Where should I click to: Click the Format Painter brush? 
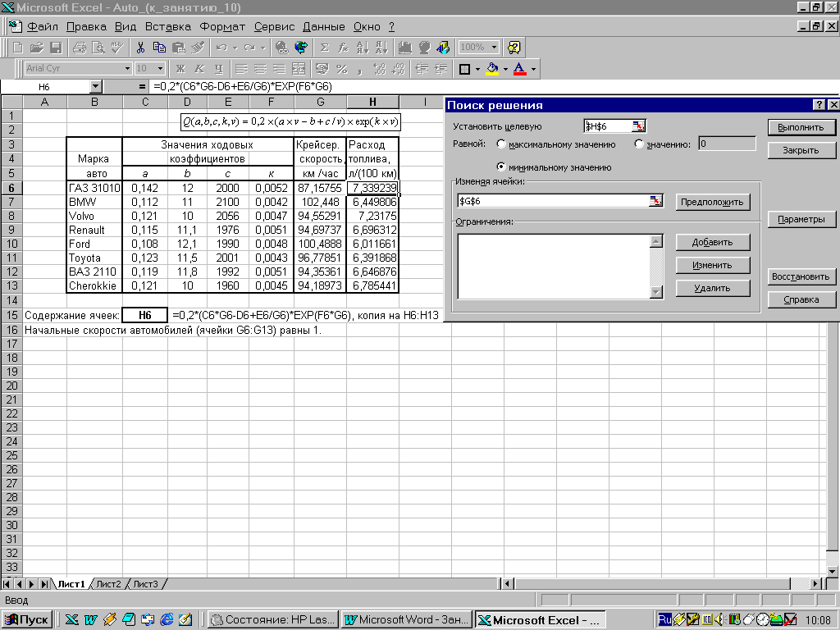point(198,48)
